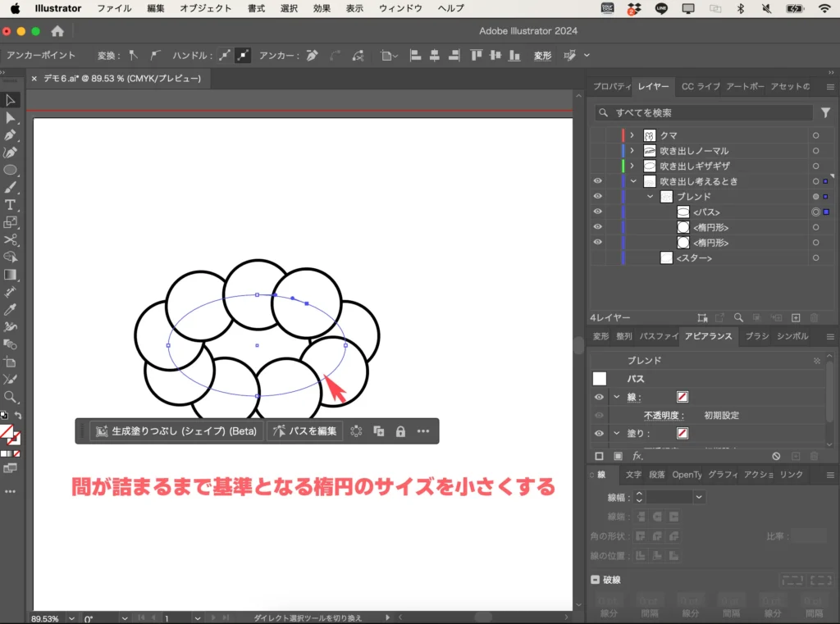Open the 書式 menu in the menu bar
The image size is (840, 624).
255,8
